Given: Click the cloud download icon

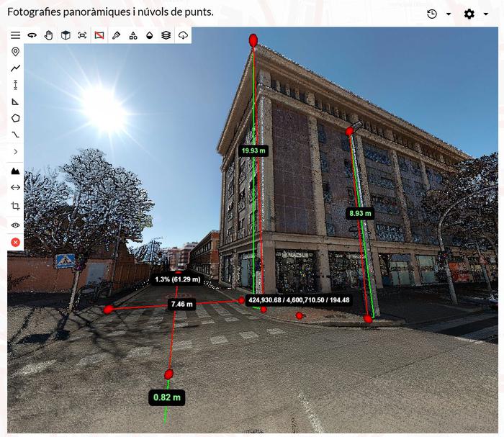Looking at the screenshot, I should [x=183, y=35].
